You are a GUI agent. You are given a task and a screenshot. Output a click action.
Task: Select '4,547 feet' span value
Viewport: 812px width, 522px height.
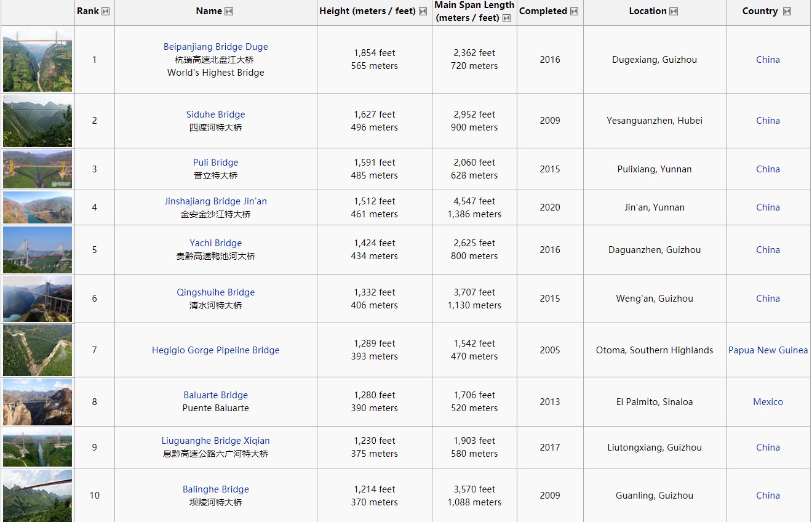[x=474, y=201]
